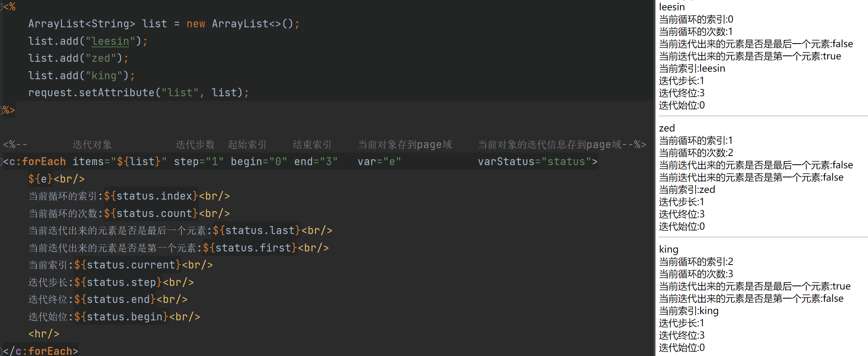
Task: Place cursor on list.add("zed") line
Action: [x=78, y=58]
